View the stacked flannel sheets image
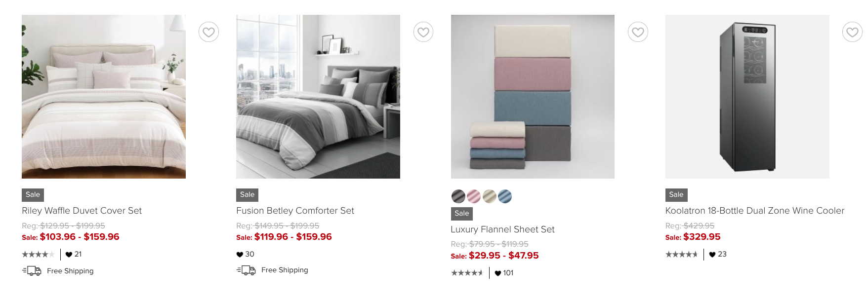This screenshot has height=298, width=868. coord(533,97)
